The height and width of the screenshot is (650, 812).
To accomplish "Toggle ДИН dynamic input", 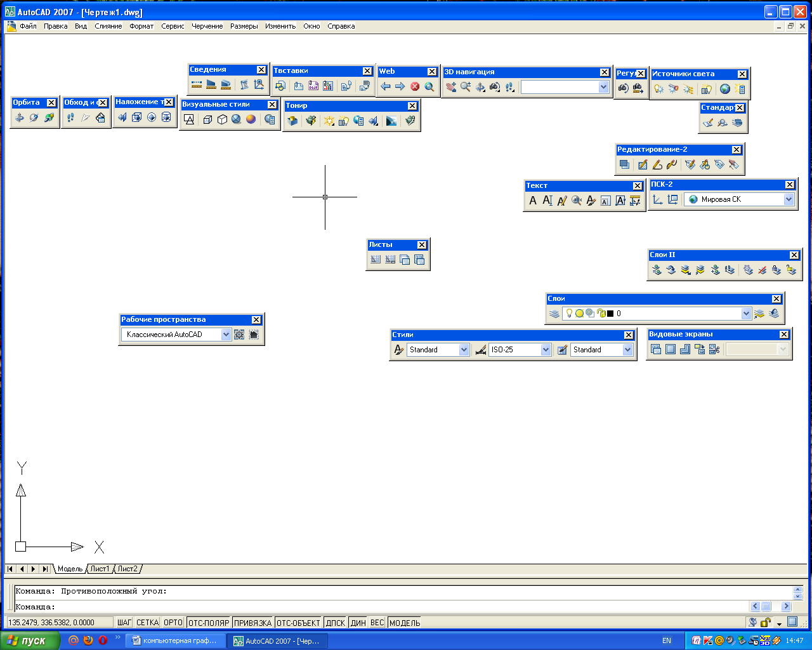I will (358, 623).
